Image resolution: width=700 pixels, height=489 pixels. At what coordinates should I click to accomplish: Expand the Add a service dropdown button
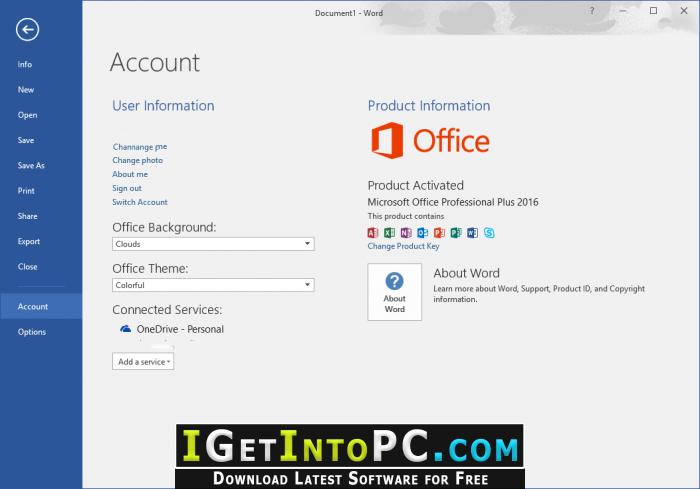[143, 362]
